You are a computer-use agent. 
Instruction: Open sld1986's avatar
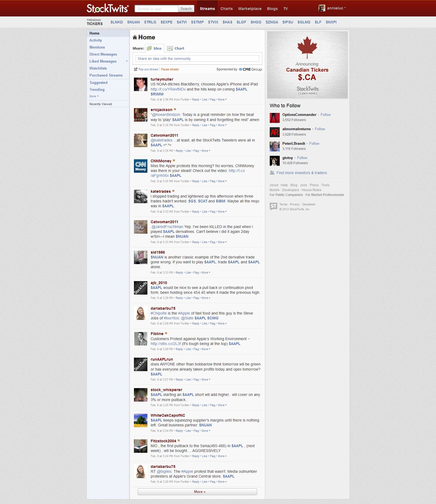[x=141, y=257]
